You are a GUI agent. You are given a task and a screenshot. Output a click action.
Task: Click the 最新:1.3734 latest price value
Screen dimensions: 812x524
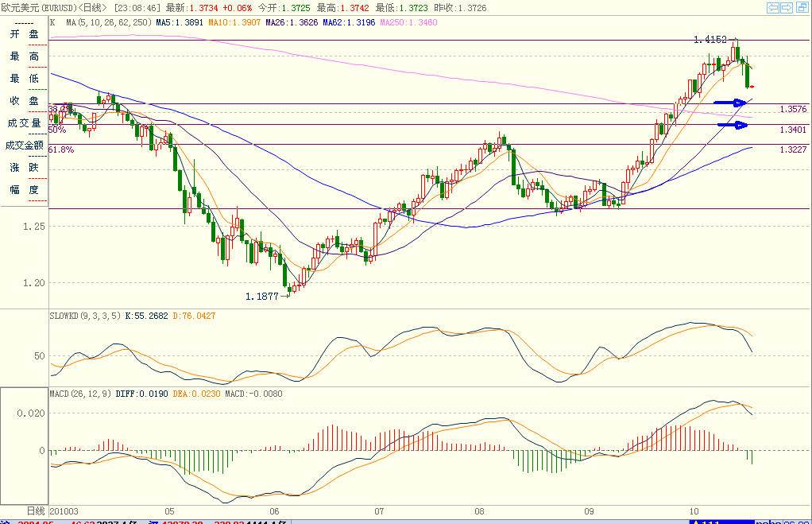[x=191, y=8]
